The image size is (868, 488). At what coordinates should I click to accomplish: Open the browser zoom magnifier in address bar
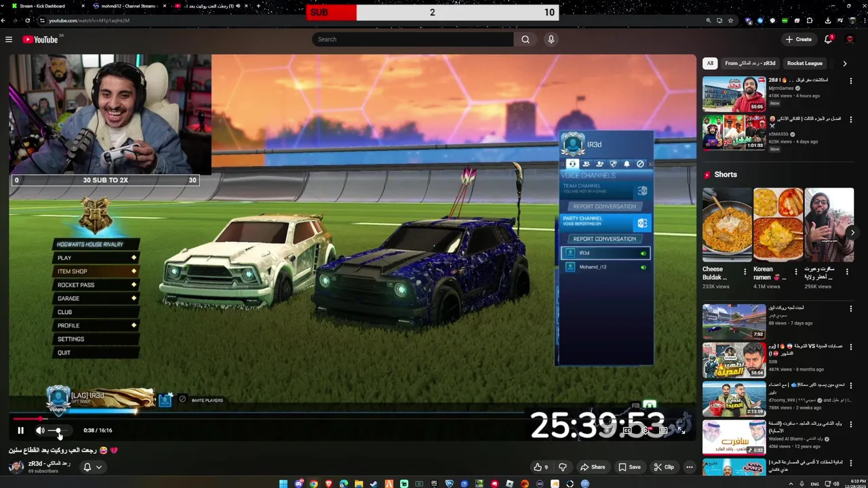(x=709, y=20)
